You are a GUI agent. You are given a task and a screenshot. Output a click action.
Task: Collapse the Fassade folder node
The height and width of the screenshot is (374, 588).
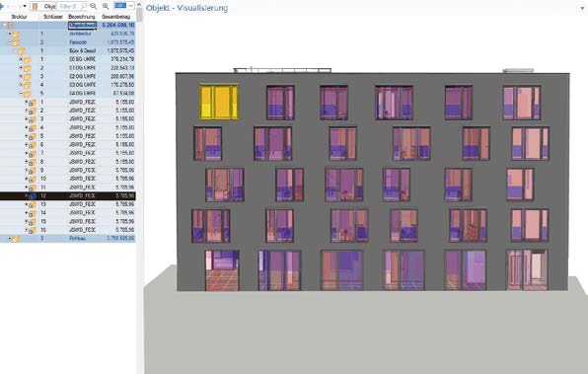pyautogui.click(x=10, y=42)
